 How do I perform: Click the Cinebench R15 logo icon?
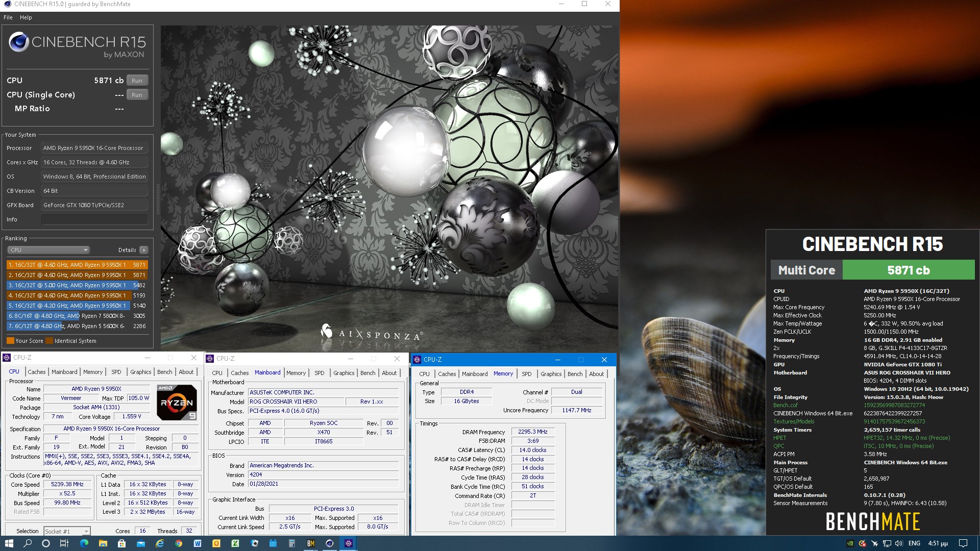(x=18, y=42)
